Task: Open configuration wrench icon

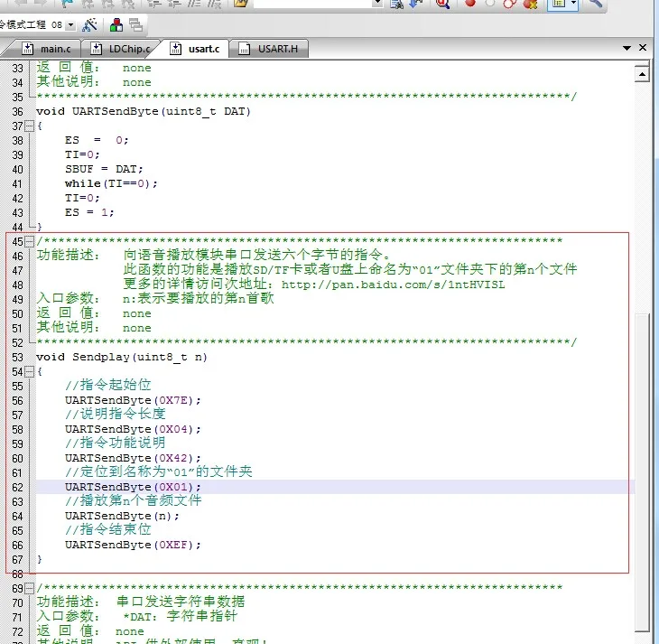Action: pyautogui.click(x=595, y=4)
